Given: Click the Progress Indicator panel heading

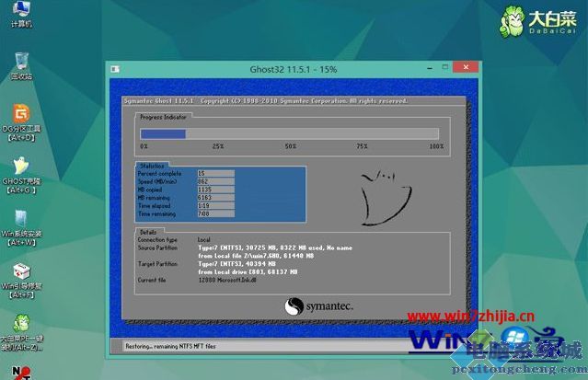Looking at the screenshot, I should pos(163,117).
